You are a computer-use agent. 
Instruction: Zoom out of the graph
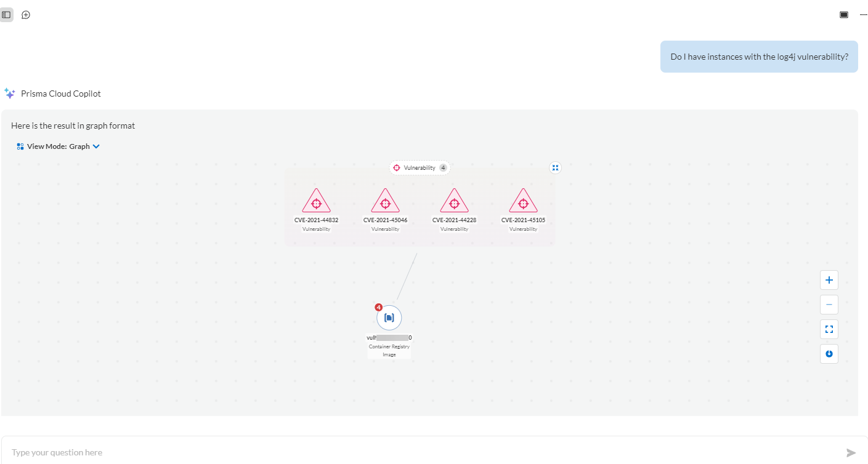pyautogui.click(x=829, y=305)
